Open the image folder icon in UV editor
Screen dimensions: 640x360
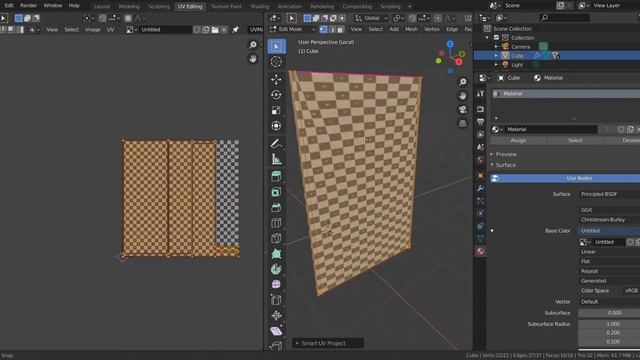(x=215, y=30)
